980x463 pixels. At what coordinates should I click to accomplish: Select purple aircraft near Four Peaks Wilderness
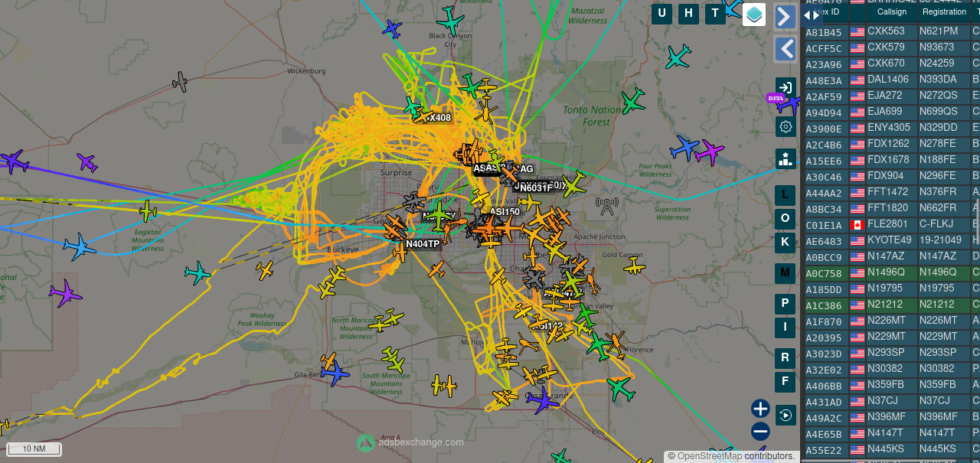tap(709, 152)
